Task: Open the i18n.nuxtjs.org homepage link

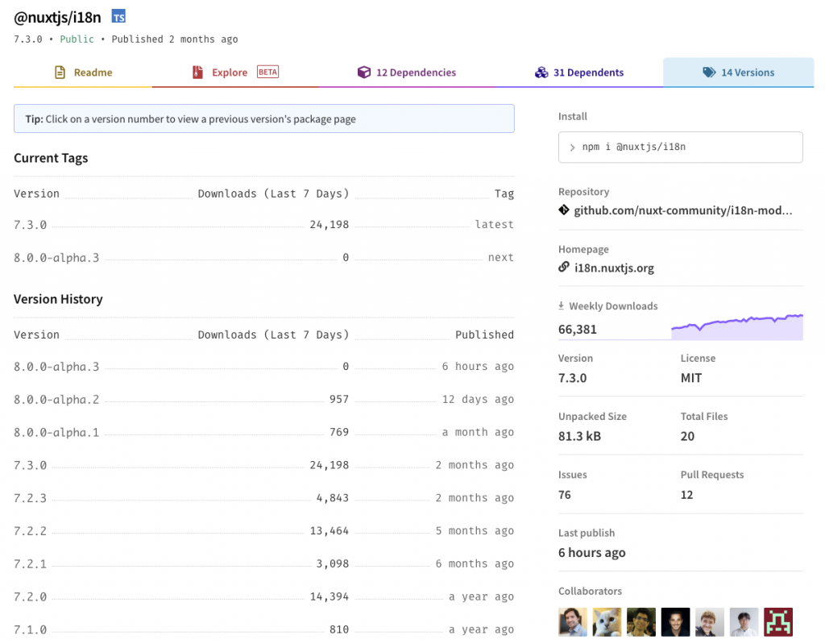Action: pos(614,268)
